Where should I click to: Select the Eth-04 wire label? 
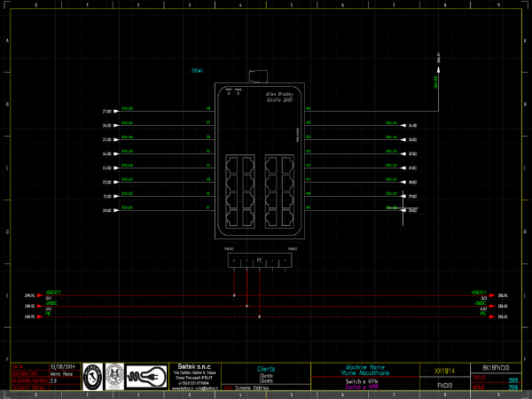point(127,166)
